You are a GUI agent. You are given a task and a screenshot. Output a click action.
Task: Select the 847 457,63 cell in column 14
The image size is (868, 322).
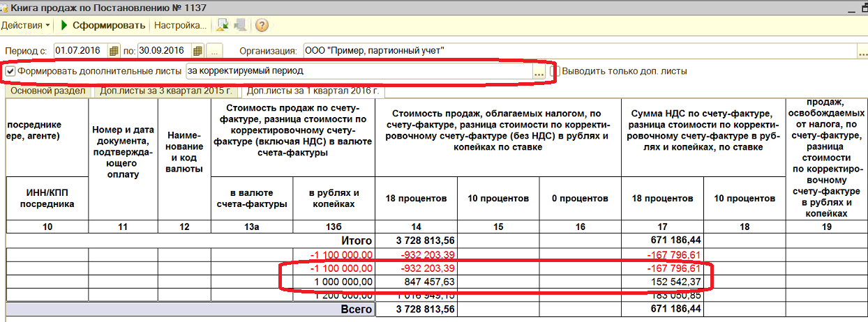pyautogui.click(x=417, y=282)
